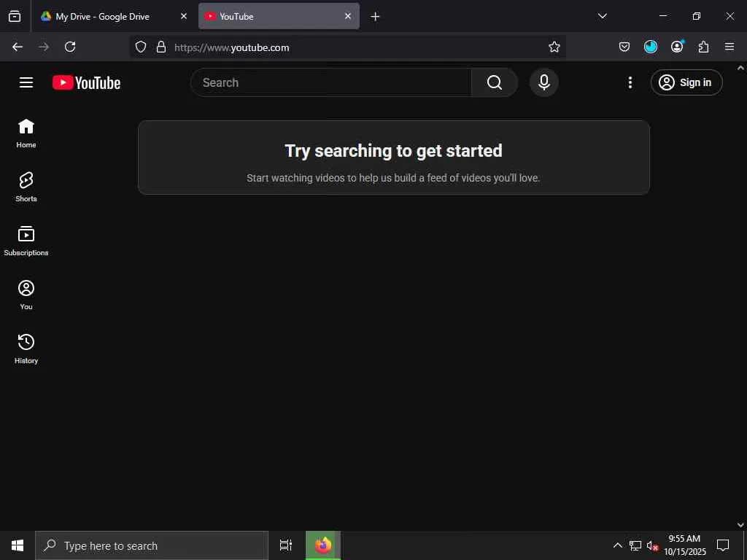Click the search magnifier button
The height and width of the screenshot is (560, 747).
(495, 82)
